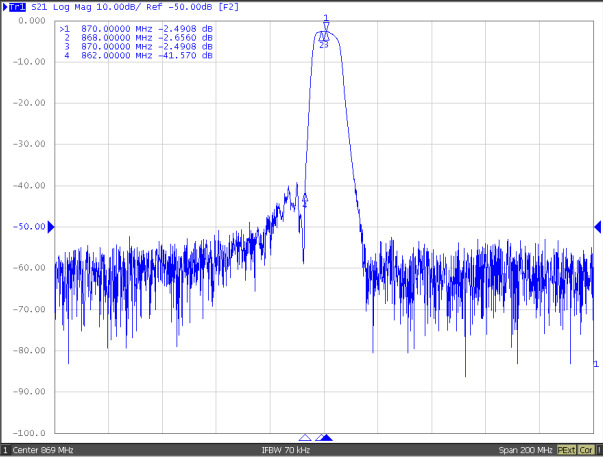Select marker 1 at the passband peak
This screenshot has height=457, width=603.
326,25
